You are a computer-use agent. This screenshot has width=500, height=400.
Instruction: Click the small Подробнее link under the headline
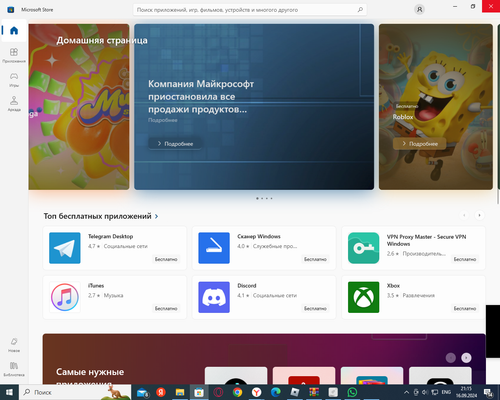163,120
